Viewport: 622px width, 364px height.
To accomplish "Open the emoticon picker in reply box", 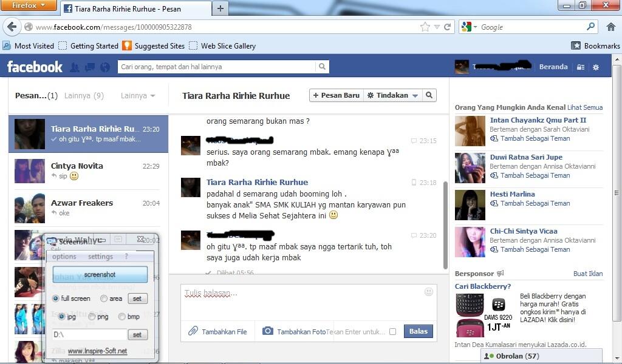I will (428, 292).
